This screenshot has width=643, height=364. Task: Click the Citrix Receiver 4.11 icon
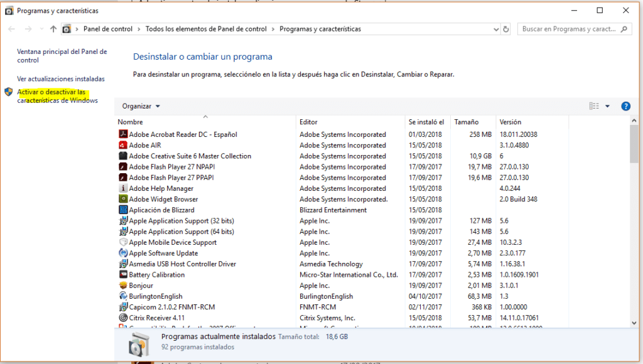[x=124, y=318]
